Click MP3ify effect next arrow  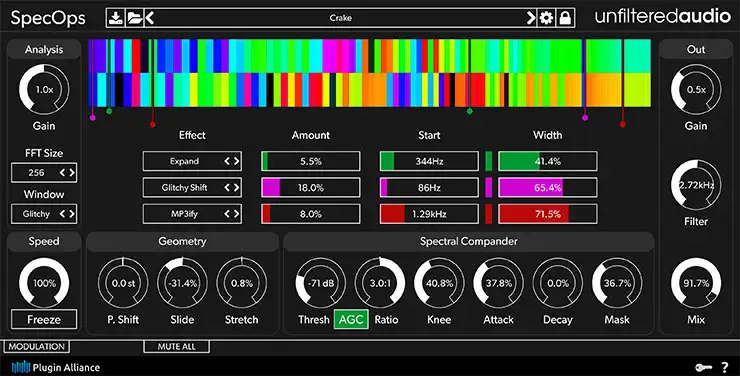coord(236,214)
